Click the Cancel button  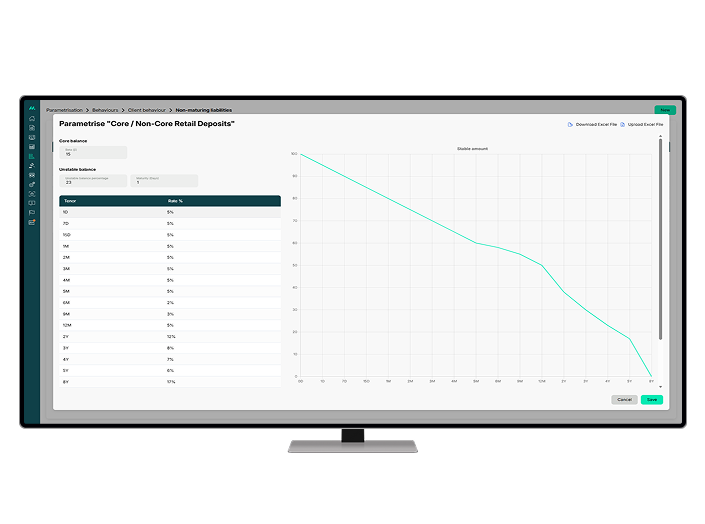click(x=624, y=399)
